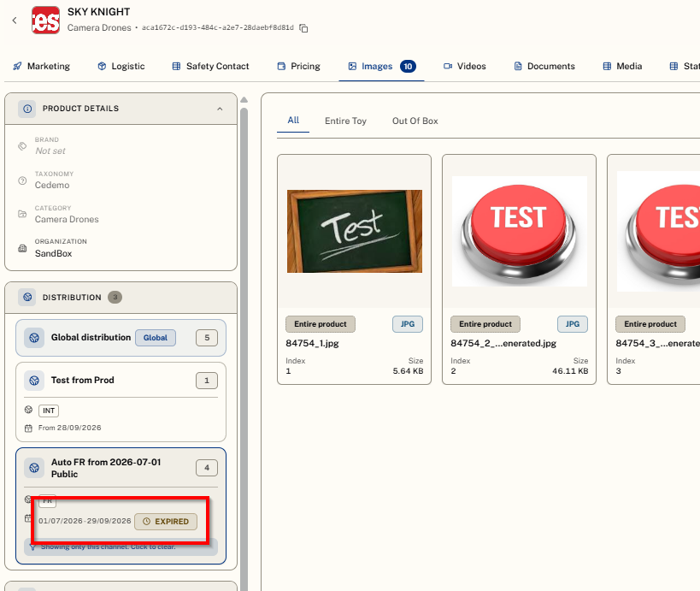The height and width of the screenshot is (591, 700).
Task: Click the Global tag on Global distribution
Action: click(156, 338)
